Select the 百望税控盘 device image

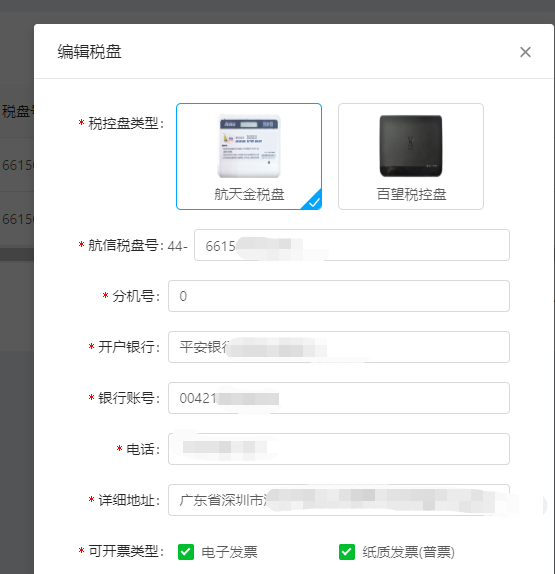tap(411, 146)
